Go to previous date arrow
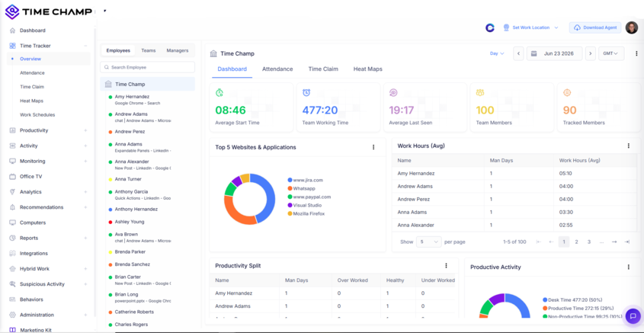The width and height of the screenshot is (644, 333). pyautogui.click(x=518, y=54)
